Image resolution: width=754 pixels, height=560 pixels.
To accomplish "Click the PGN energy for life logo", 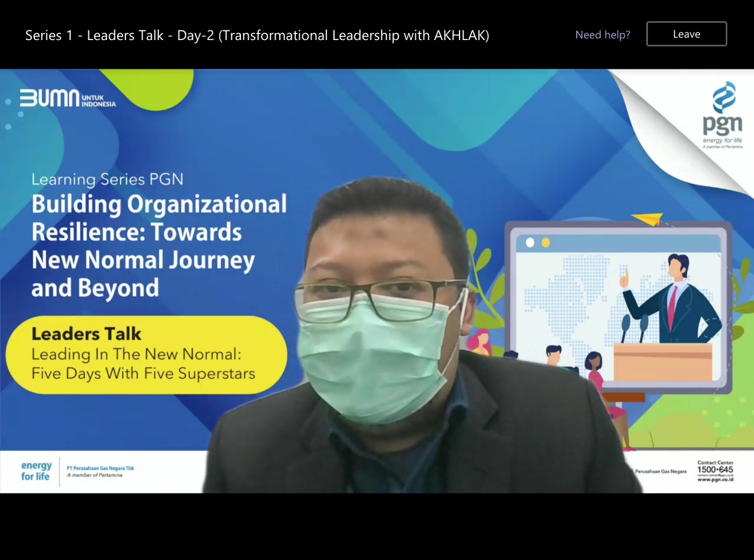I will pyautogui.click(x=722, y=116).
